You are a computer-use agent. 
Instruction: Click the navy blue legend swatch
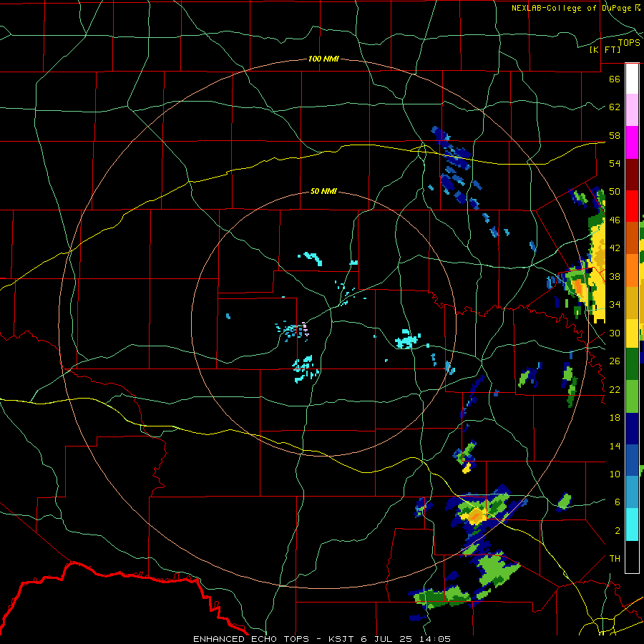[x=632, y=429]
